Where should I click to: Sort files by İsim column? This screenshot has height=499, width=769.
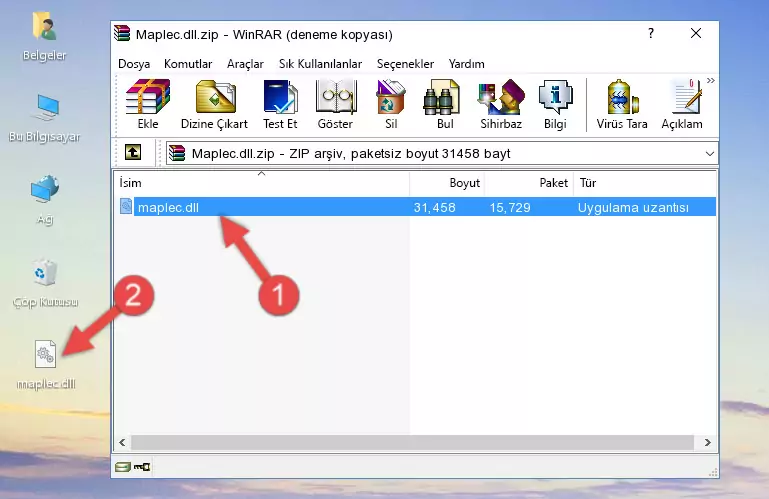click(262, 183)
